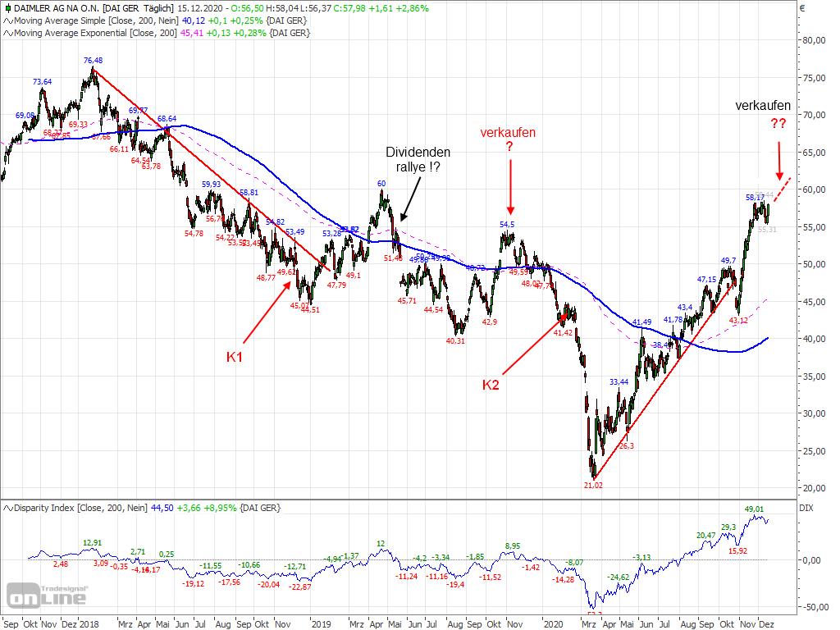Click the 68,64 price label
Image resolution: width=840 pixels, height=630 pixels.
[167, 119]
